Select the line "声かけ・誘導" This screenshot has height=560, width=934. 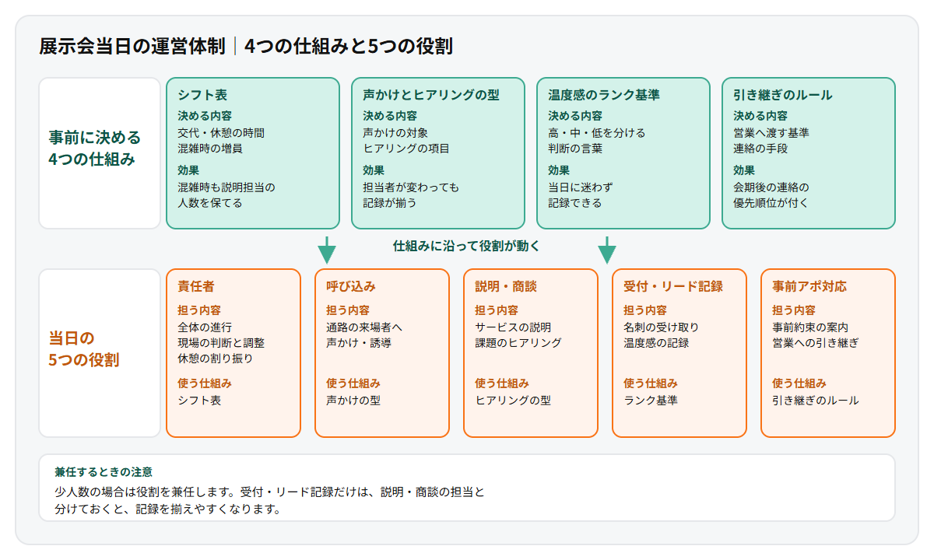[x=359, y=343]
